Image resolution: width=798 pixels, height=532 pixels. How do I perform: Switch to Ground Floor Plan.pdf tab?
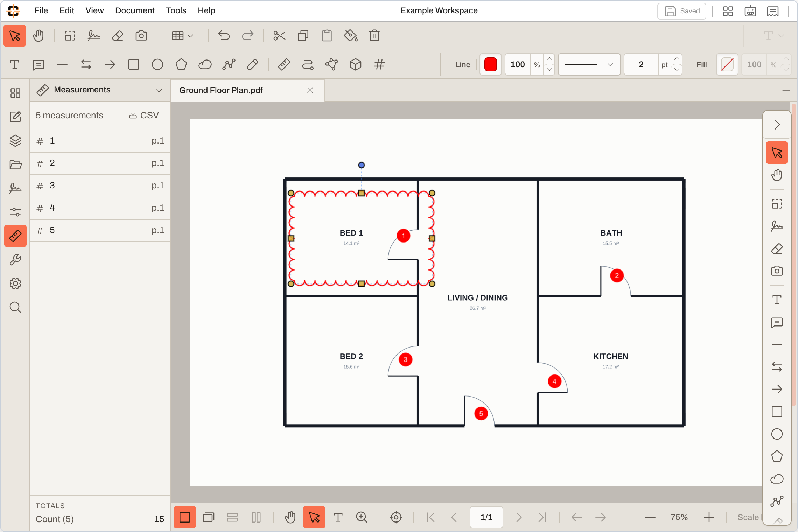click(x=221, y=90)
